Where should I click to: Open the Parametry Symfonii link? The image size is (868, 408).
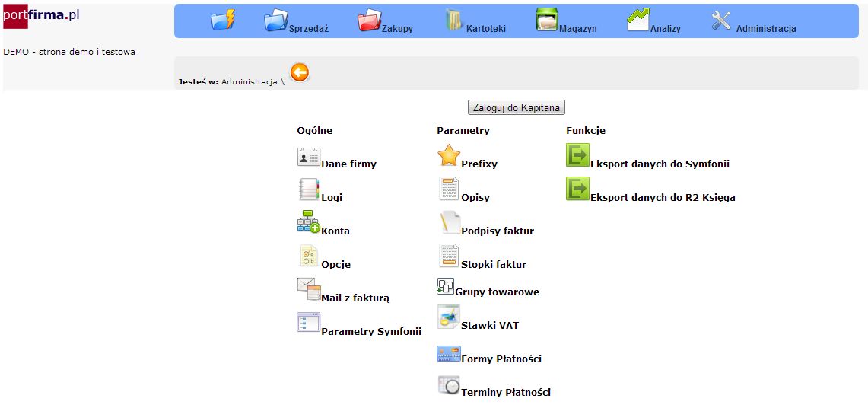371,332
